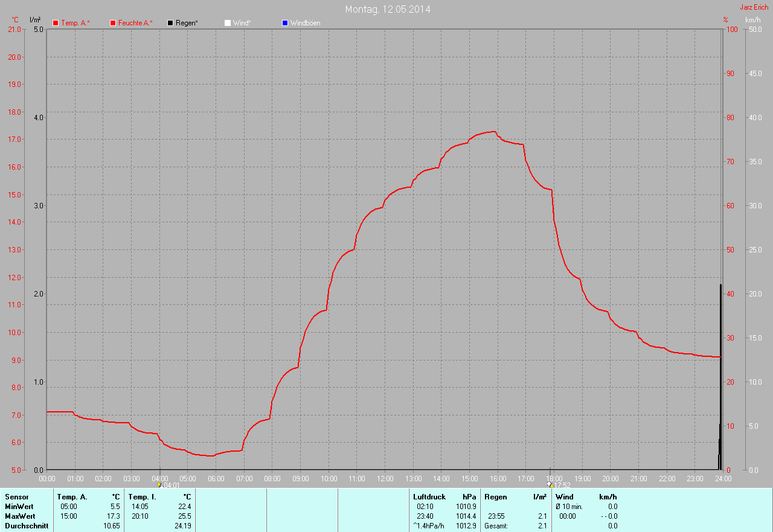Select the pressure trend ^1.4hPa/h
This screenshot has height=532, width=773.
point(429,526)
